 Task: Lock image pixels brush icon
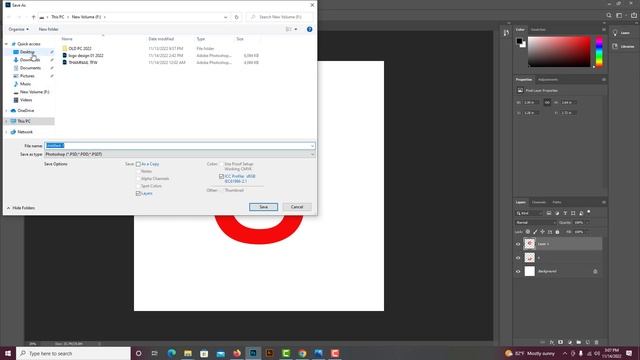535,232
